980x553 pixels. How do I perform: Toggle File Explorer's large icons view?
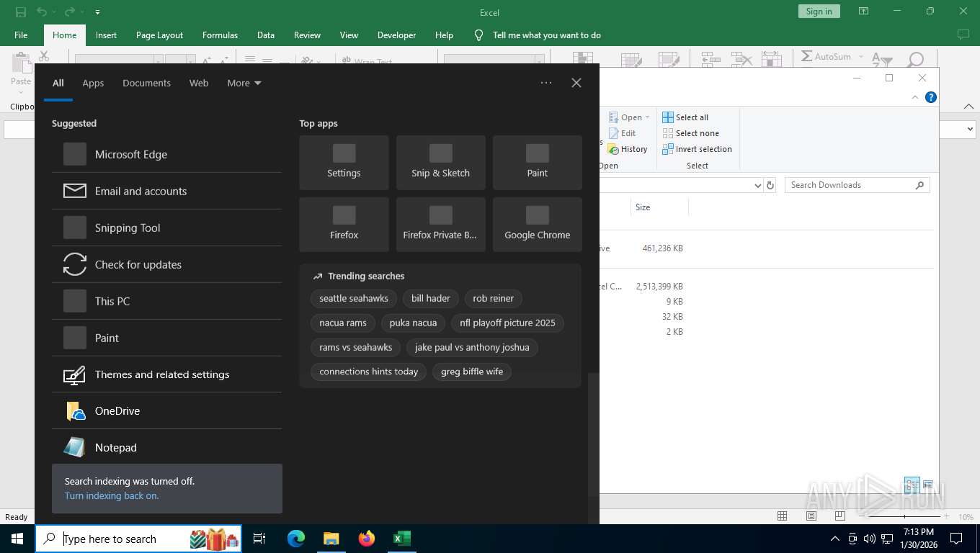tap(928, 485)
